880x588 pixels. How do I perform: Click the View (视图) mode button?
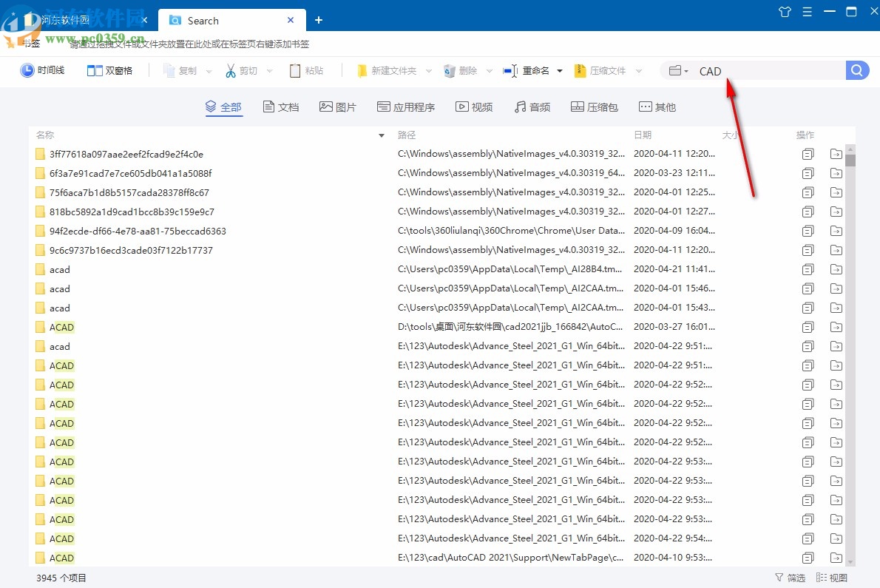click(x=832, y=578)
